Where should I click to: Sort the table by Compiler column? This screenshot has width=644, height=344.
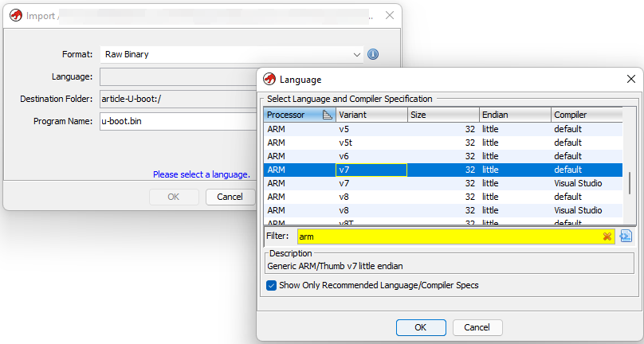(587, 115)
